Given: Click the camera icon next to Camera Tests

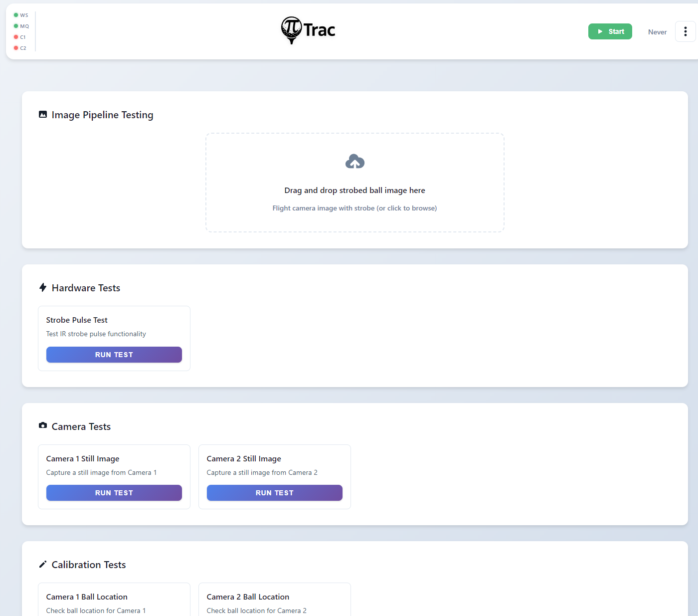Looking at the screenshot, I should tap(43, 426).
